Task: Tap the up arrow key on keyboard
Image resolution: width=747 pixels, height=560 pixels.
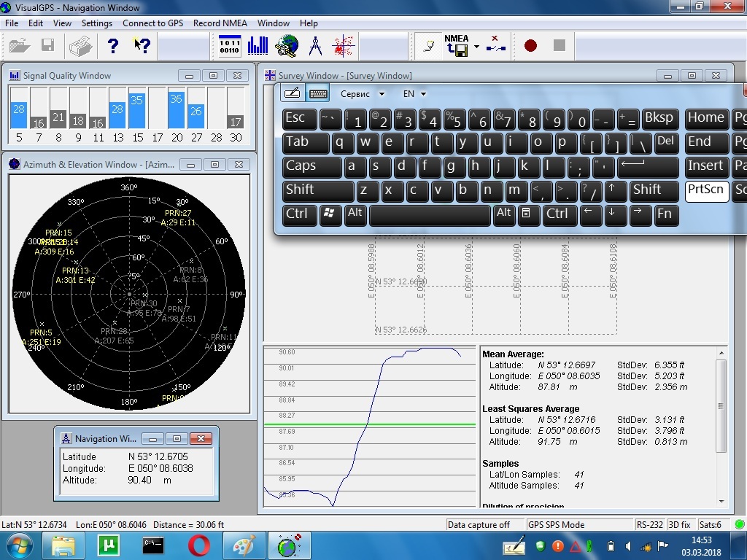Action: pyautogui.click(x=616, y=191)
